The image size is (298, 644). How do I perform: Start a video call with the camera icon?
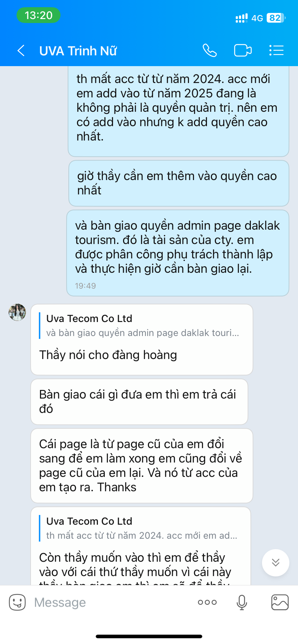[x=243, y=50]
